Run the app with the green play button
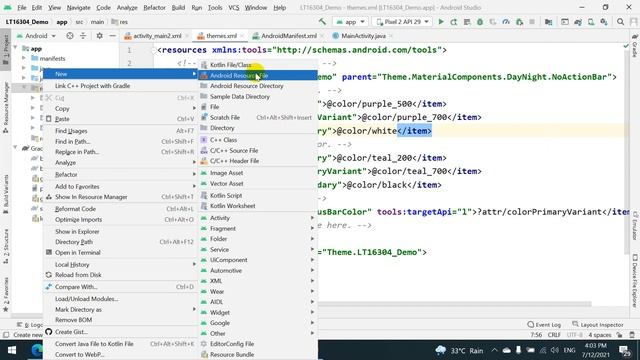The image size is (640, 360). [441, 22]
